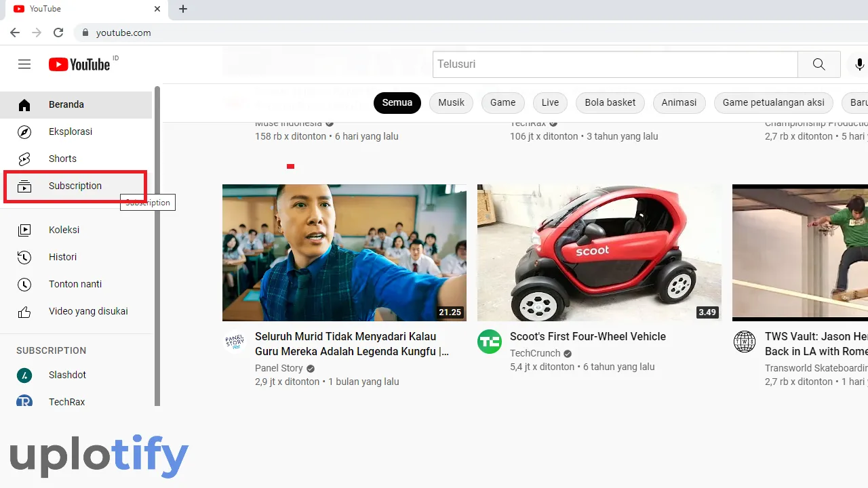Go back with browser back arrow

coord(15,33)
